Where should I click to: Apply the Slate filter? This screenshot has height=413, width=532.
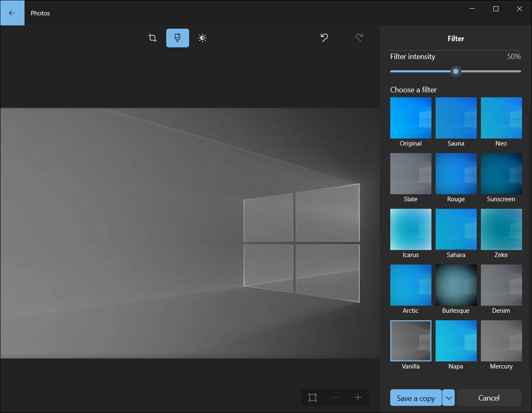(x=411, y=173)
